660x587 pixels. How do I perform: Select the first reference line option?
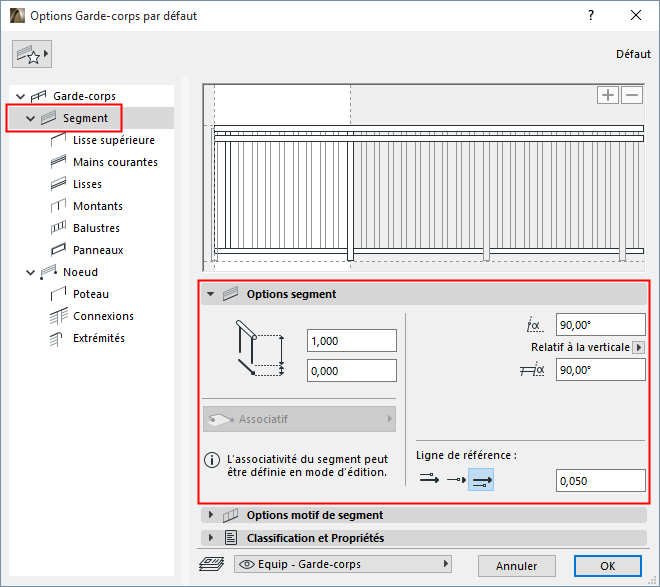point(429,479)
